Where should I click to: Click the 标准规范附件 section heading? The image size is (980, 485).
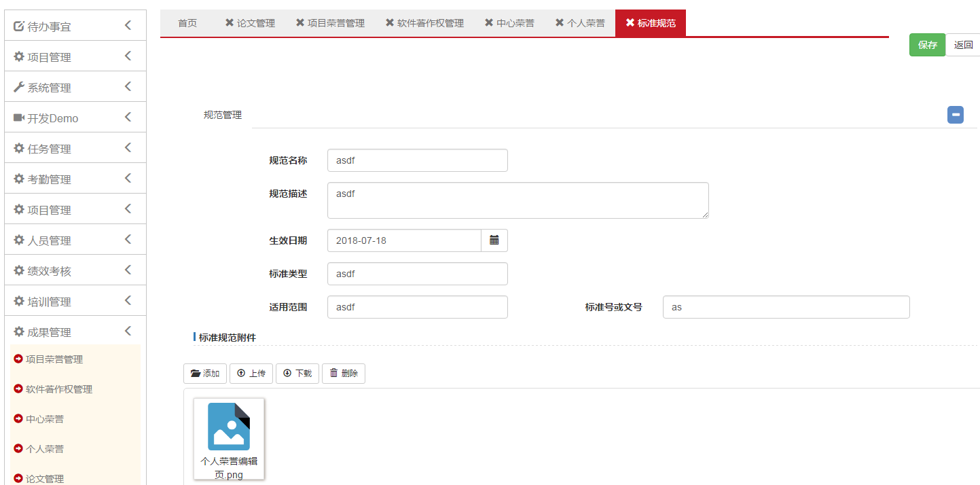pyautogui.click(x=227, y=337)
